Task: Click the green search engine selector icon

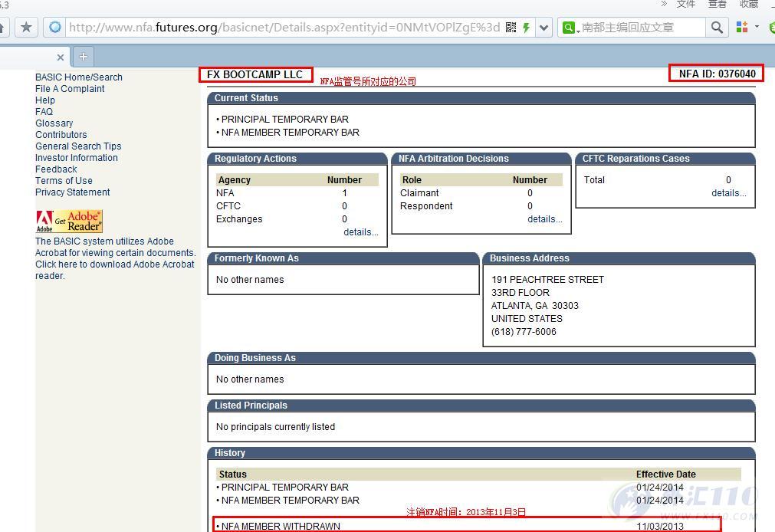Action: click(x=570, y=27)
